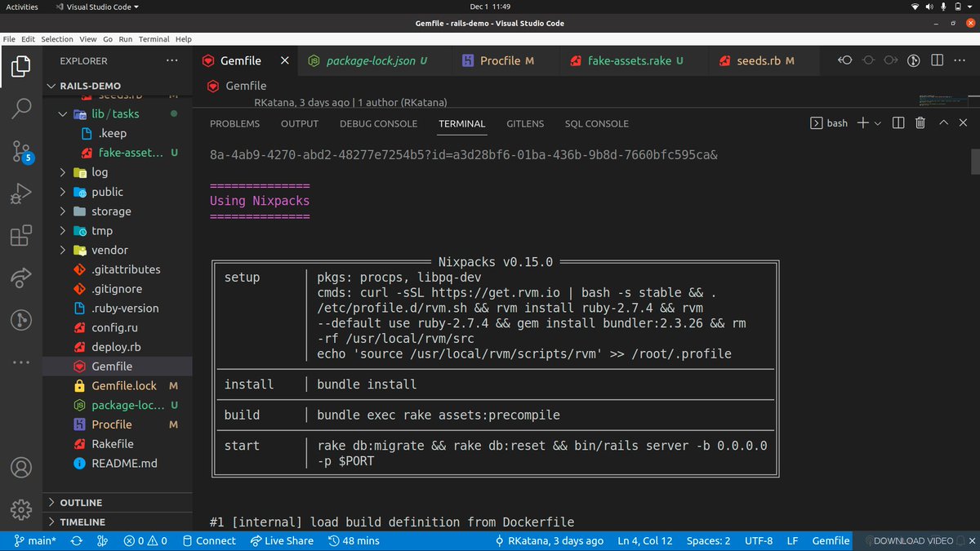Kill terminal with trash icon
The image size is (980, 551).
pos(920,123)
